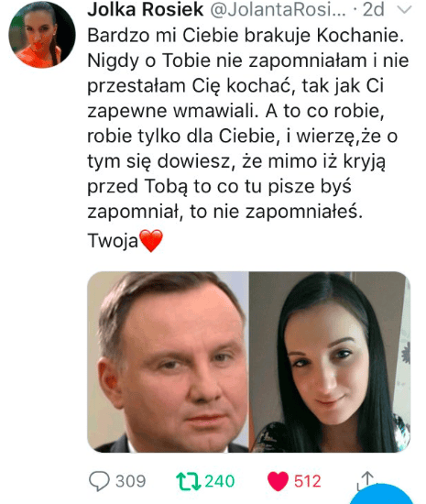This screenshot has width=426, height=504.
Task: Open Jolka Rosiek's round profile avatar
Action: (x=42, y=35)
